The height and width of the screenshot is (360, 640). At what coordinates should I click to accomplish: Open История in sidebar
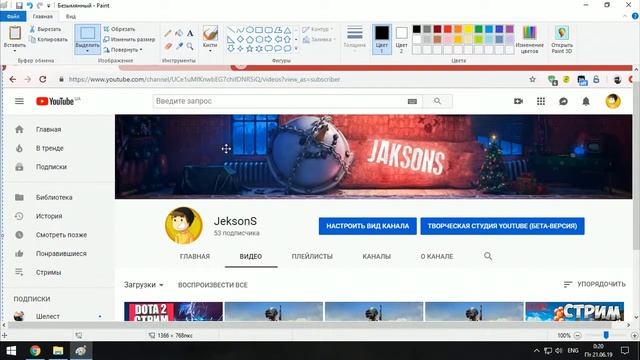[49, 216]
